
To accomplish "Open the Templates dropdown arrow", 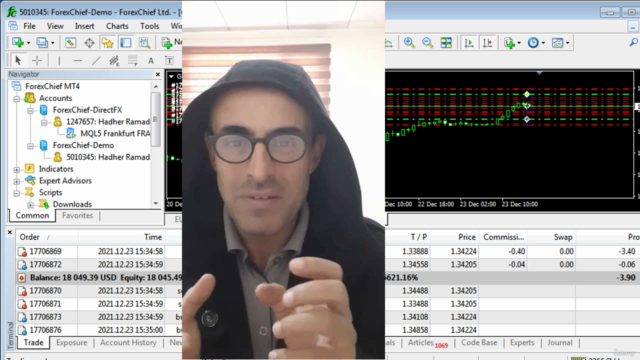I will coord(567,43).
